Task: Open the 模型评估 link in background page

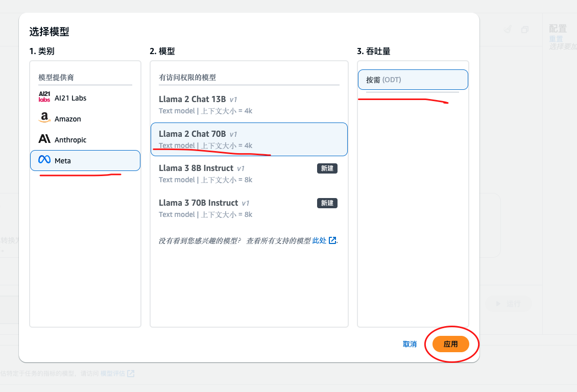Action: (x=117, y=374)
